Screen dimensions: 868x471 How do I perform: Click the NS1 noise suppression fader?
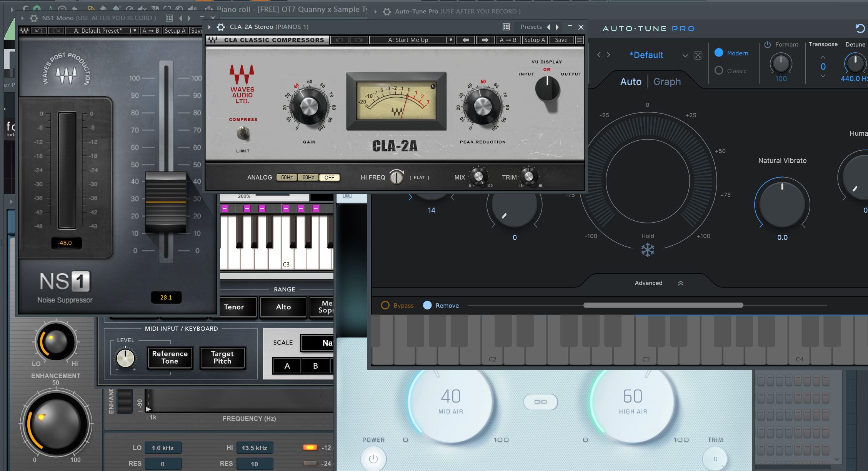166,202
